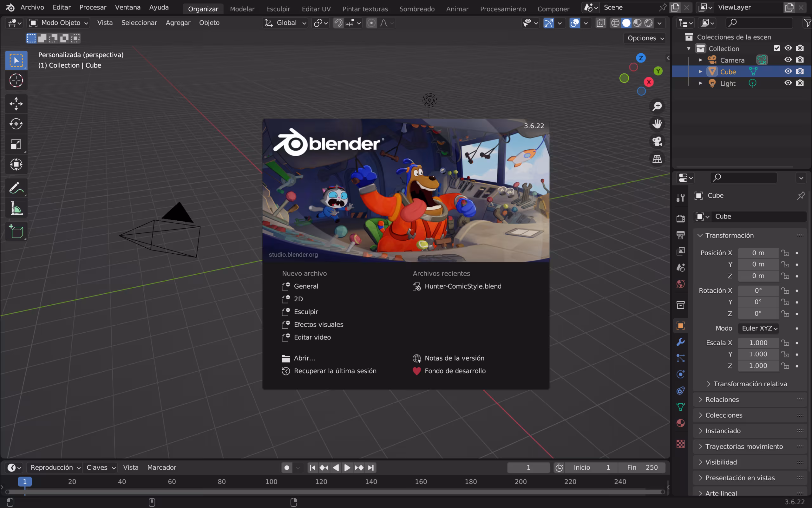Image resolution: width=812 pixels, height=508 pixels.
Task: Hide the Light eye toggle
Action: click(x=788, y=83)
